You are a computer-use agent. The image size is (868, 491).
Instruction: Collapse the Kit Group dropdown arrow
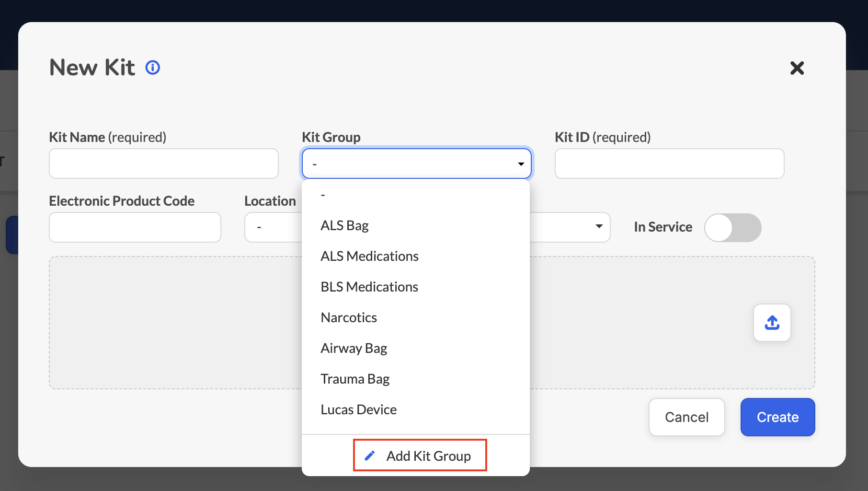point(521,164)
